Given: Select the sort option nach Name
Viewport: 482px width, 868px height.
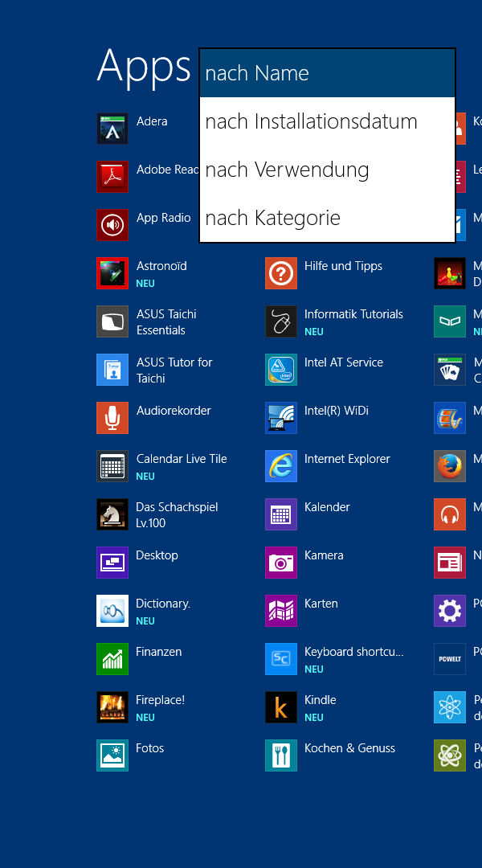Looking at the screenshot, I should click(x=327, y=73).
